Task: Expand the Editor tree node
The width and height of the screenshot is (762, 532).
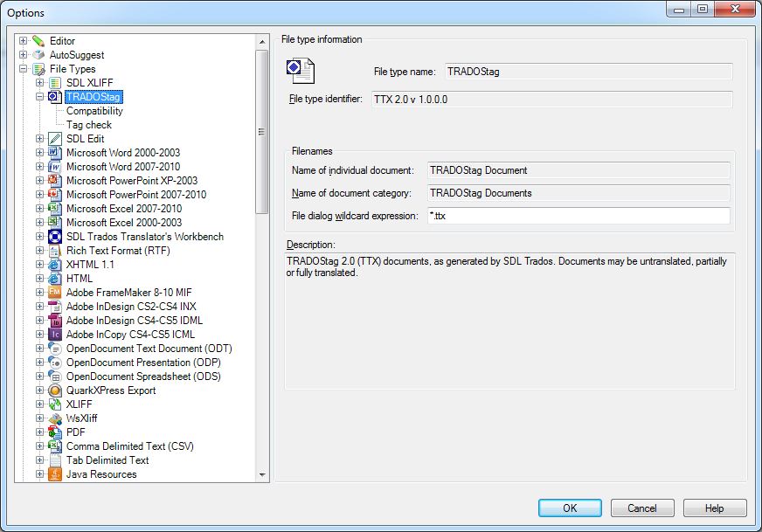Action: tap(23, 41)
